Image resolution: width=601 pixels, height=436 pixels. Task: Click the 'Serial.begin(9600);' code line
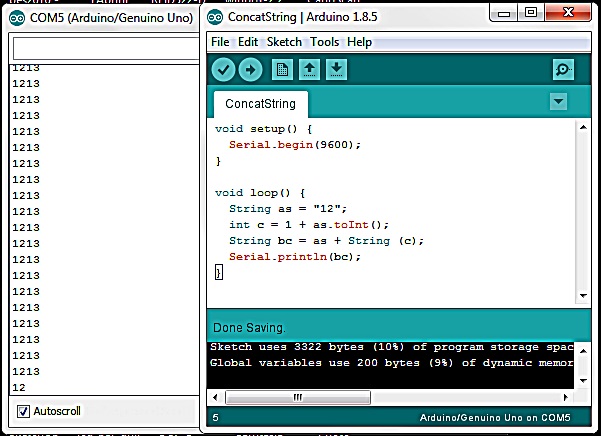(x=295, y=145)
